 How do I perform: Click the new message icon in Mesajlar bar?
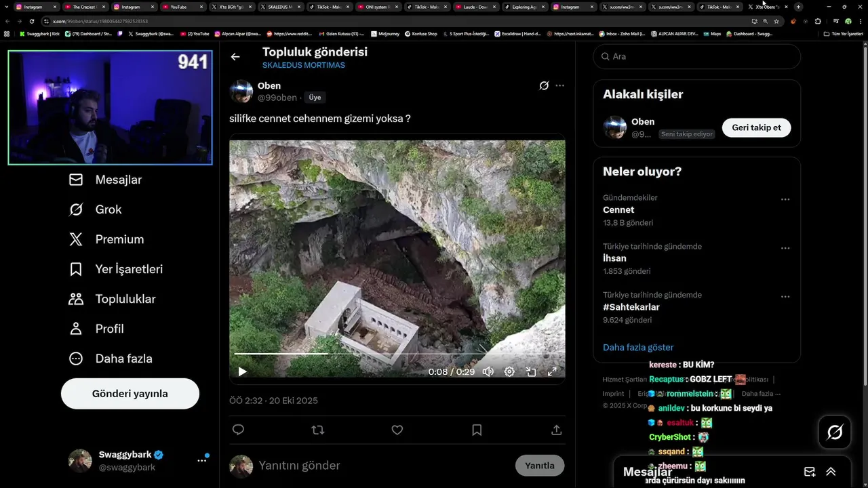pyautogui.click(x=809, y=472)
